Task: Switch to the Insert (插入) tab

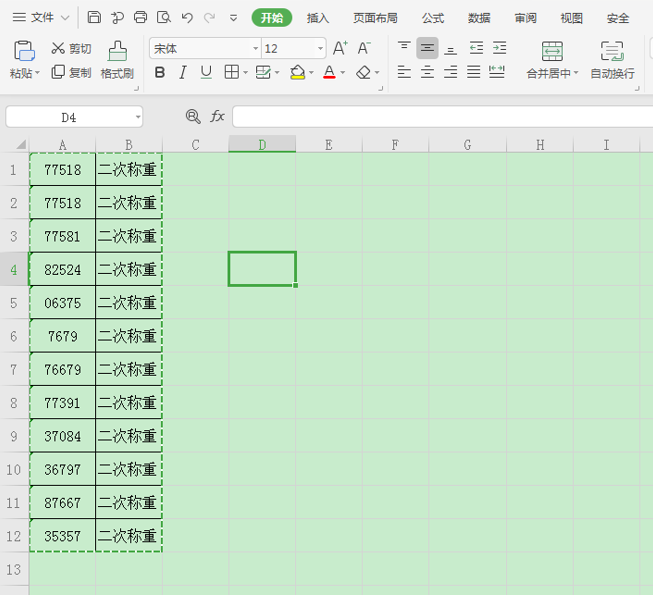Action: click(318, 18)
